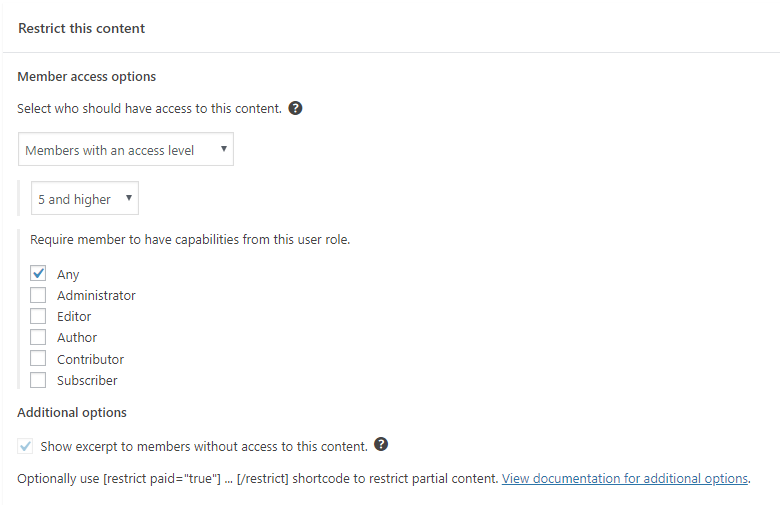Uncheck the Any role checkbox
Screen dimensions: 780x505
coord(38,274)
